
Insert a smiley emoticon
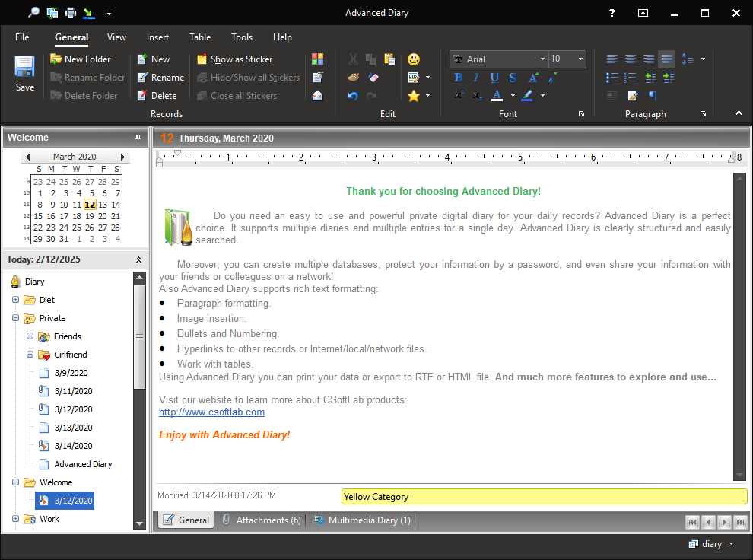pyautogui.click(x=414, y=59)
